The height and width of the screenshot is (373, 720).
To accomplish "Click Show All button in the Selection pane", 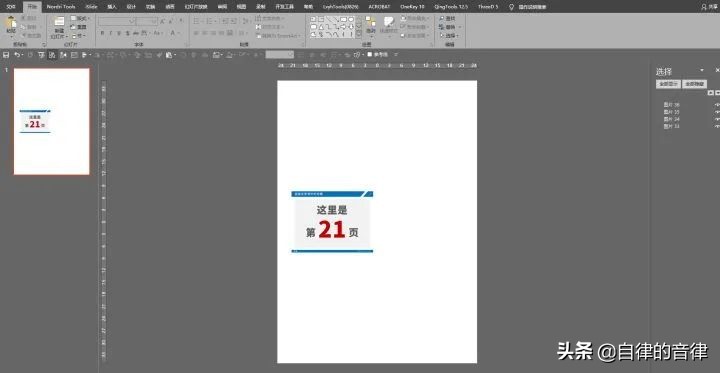I will 668,84.
